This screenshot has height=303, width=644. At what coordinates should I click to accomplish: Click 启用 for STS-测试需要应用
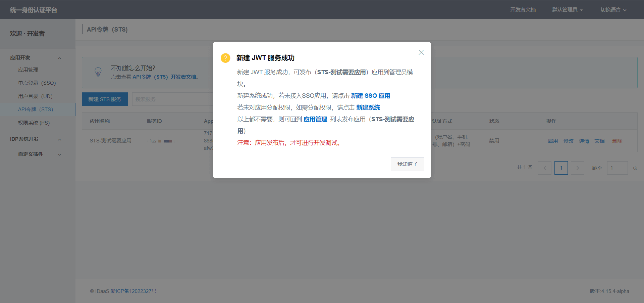[x=553, y=141]
